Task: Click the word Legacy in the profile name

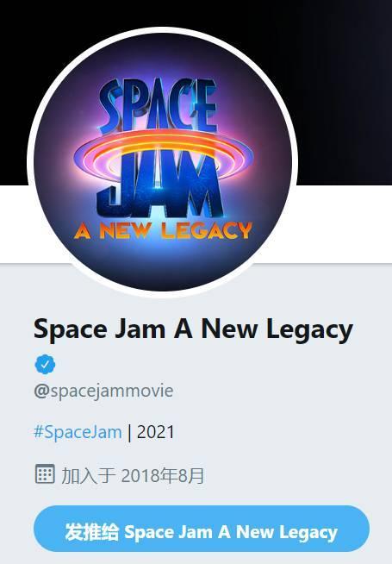Action: coord(309,330)
